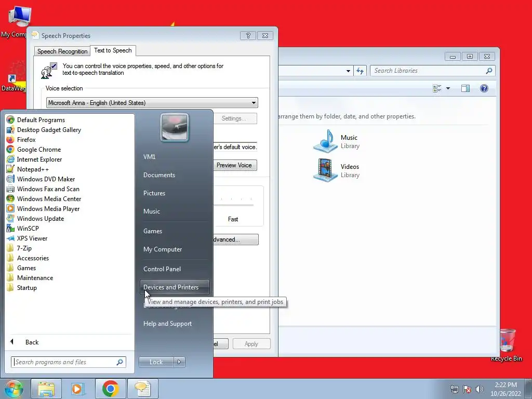532x399 pixels.
Task: Open Music from the Start menu right pane
Action: tap(151, 211)
